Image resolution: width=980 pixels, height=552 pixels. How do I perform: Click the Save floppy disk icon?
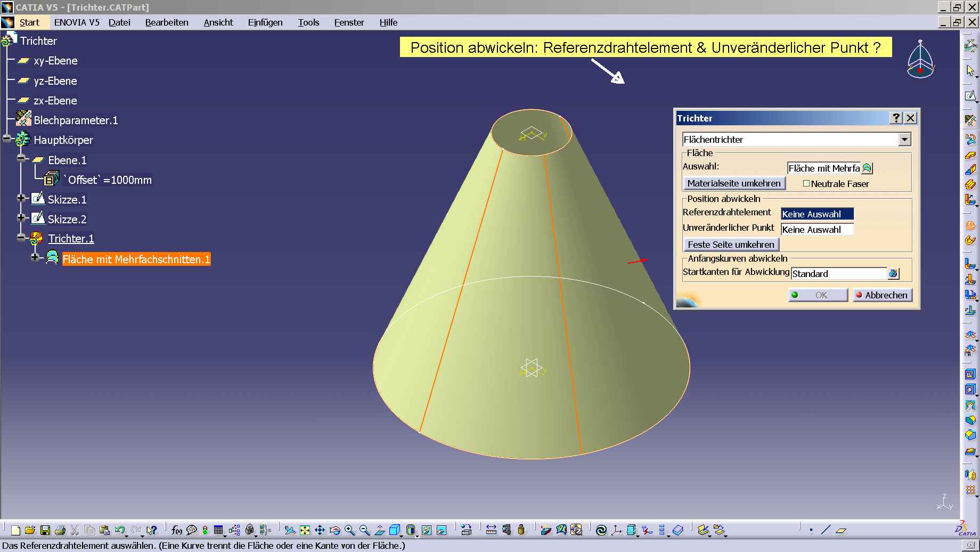[45, 530]
